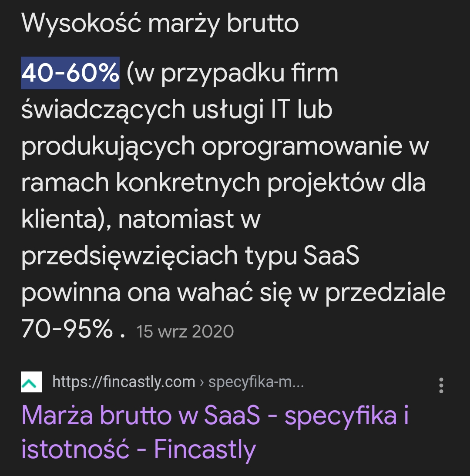Open the three-dot result options menu
Viewport: 470px width, 476px height.
coord(441,385)
